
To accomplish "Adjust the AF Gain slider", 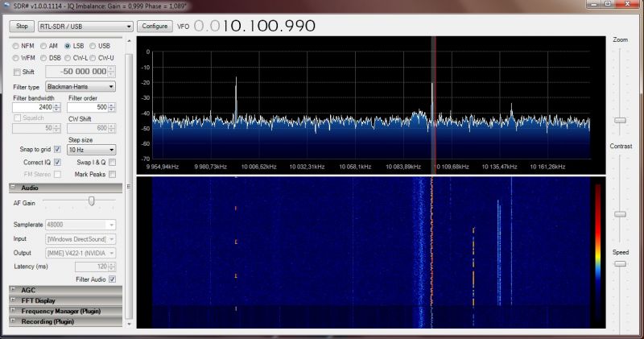I will coord(91,201).
